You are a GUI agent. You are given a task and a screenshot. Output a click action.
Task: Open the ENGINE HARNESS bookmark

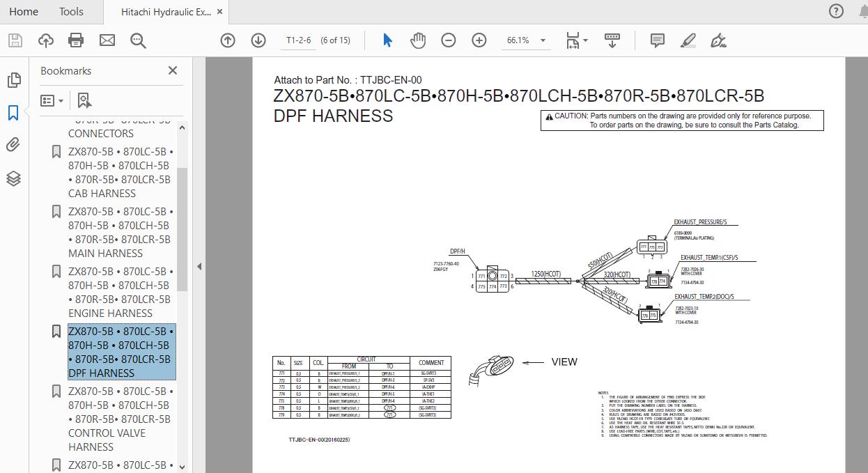121,292
